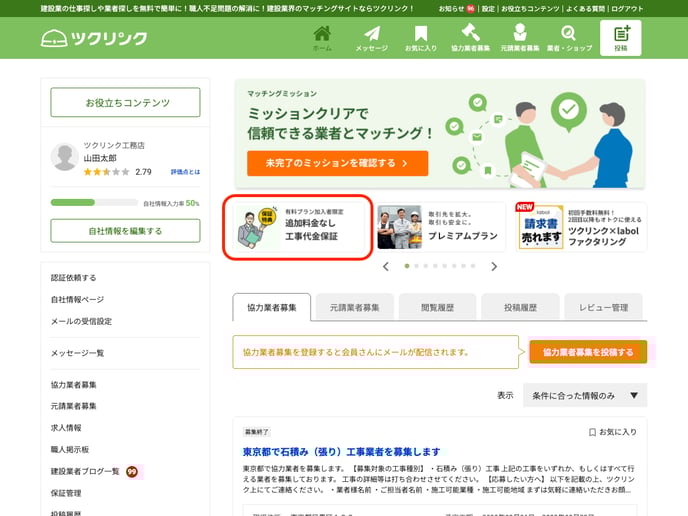This screenshot has width=688, height=516.
Task: Open 元請業者募集 in sidebar menu
Action: tap(73, 406)
